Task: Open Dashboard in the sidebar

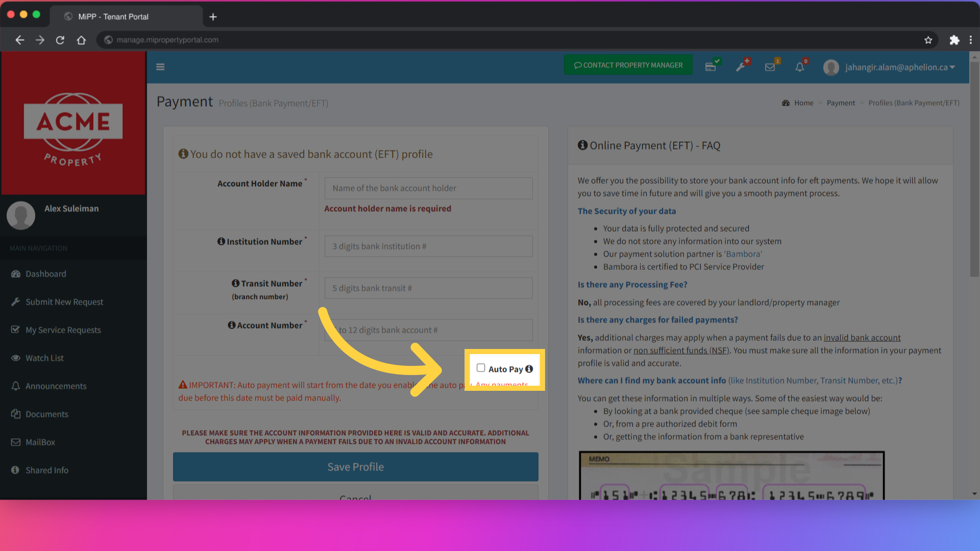Action: click(x=46, y=274)
